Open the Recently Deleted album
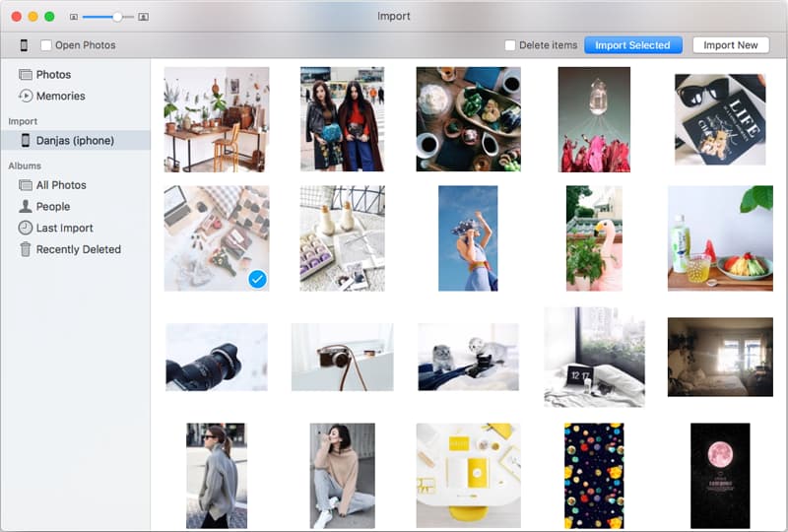 coord(78,250)
